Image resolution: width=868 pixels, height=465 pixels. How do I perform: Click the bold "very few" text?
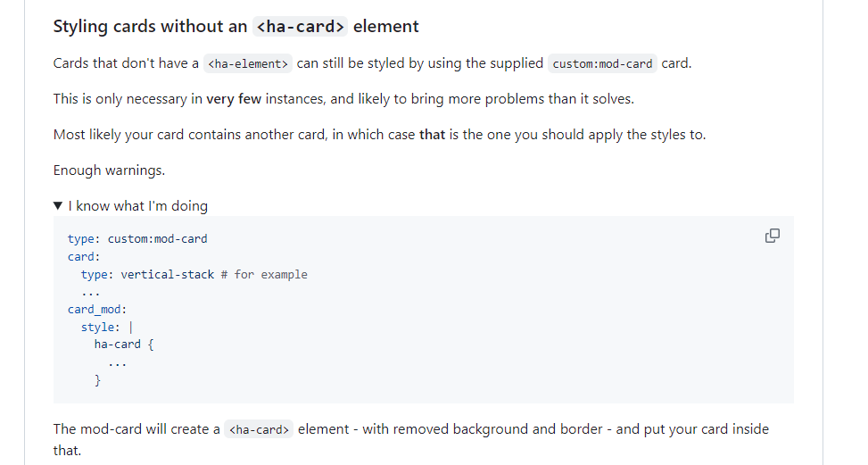[x=234, y=99]
